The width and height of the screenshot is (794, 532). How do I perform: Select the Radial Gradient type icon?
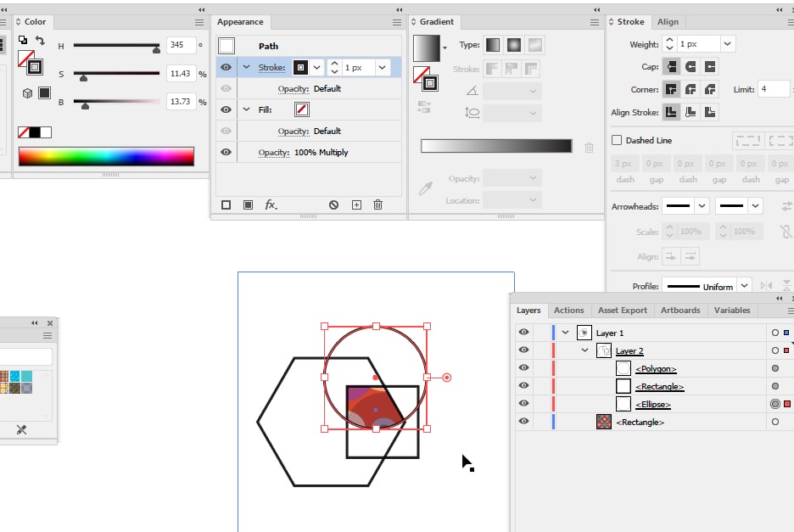(513, 45)
